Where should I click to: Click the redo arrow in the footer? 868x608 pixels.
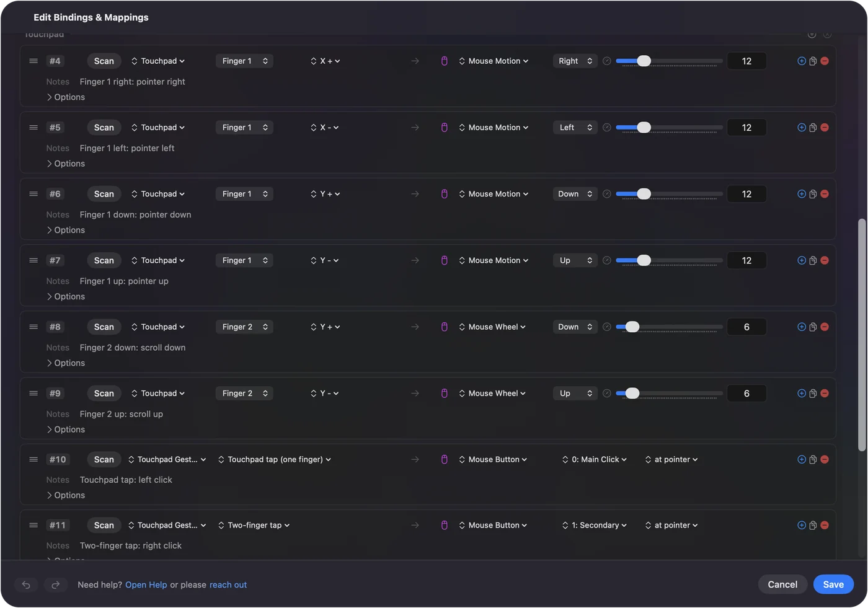tap(55, 584)
